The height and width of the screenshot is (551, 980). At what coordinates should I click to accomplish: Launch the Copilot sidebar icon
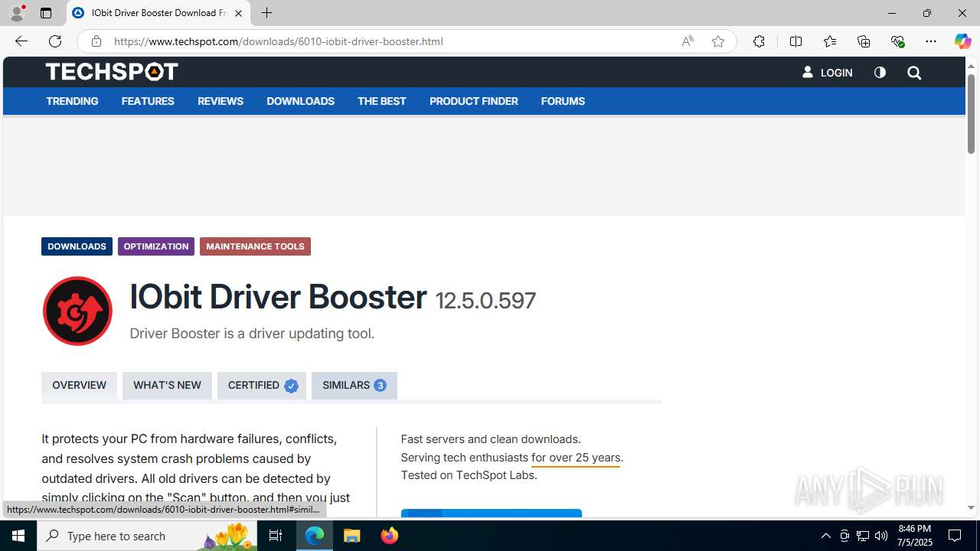pos(962,41)
